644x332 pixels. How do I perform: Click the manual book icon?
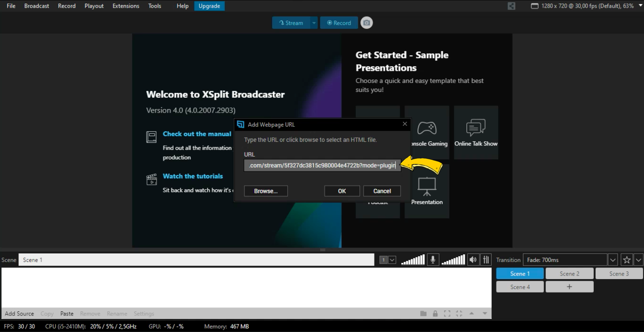(x=152, y=137)
